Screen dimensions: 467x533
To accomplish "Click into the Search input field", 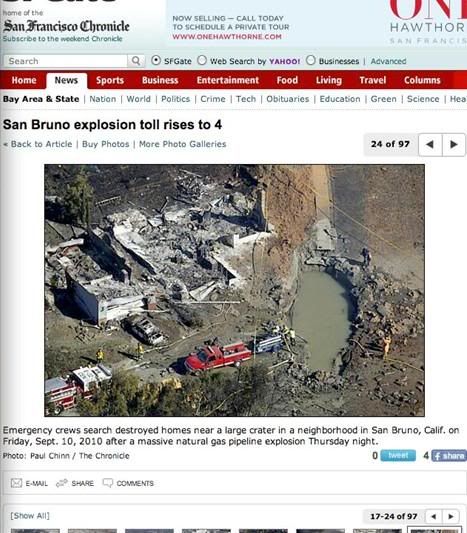I will [x=66, y=61].
